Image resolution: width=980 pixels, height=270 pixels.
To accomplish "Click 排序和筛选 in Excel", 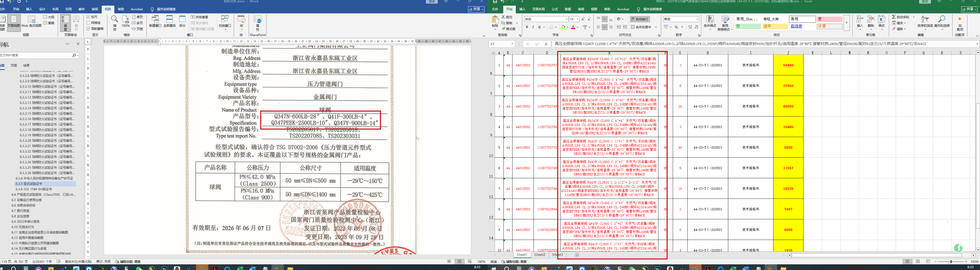I will (925, 22).
